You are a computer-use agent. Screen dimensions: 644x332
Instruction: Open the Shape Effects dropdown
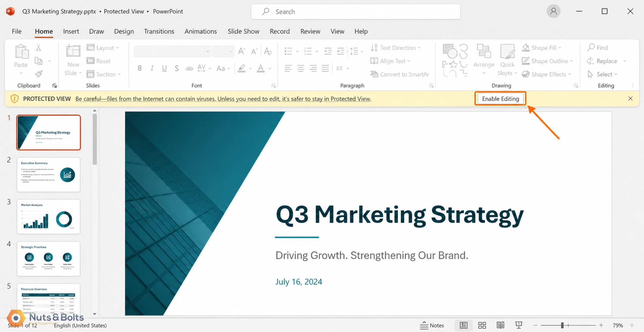[x=547, y=74]
